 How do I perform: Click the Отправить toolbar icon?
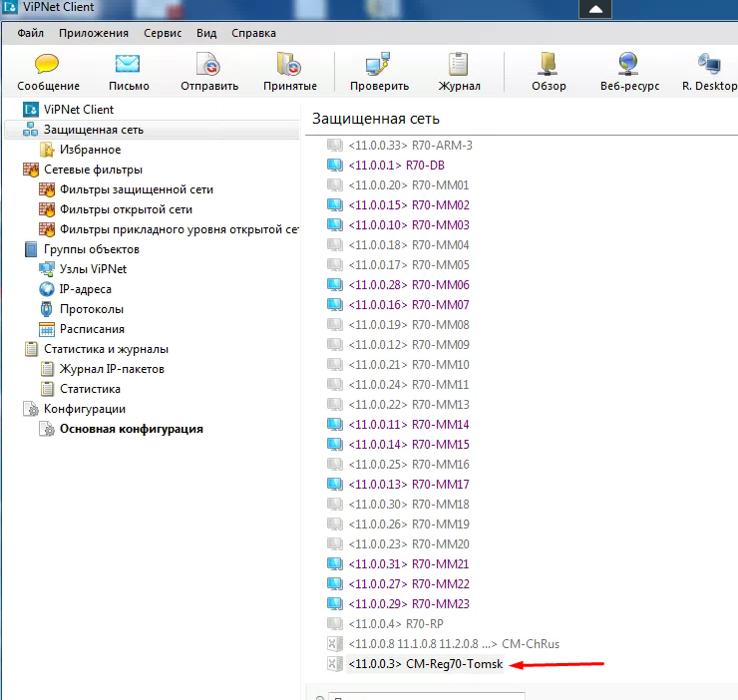coord(208,66)
